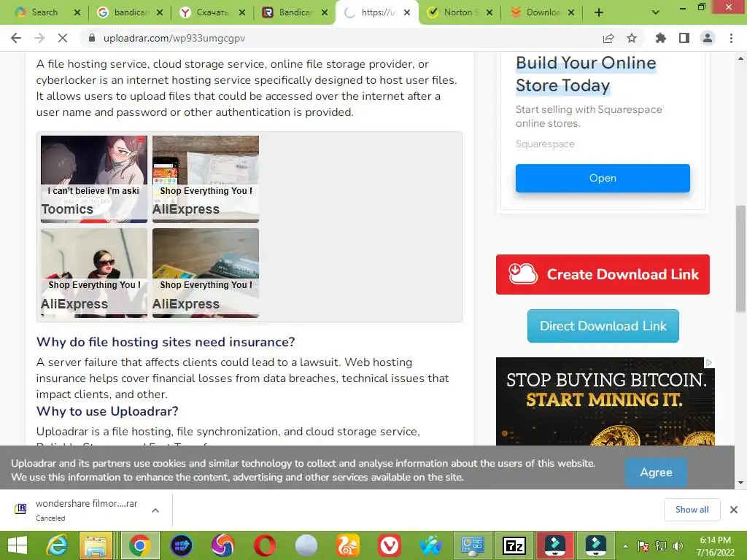Open AliExpress ad with phone image
This screenshot has height=560, width=747.
click(206, 179)
